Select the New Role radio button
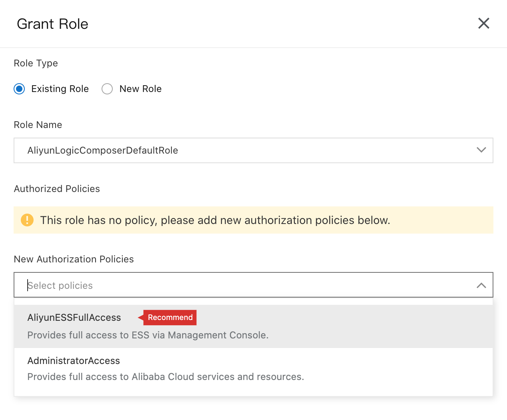507x420 pixels. [107, 89]
